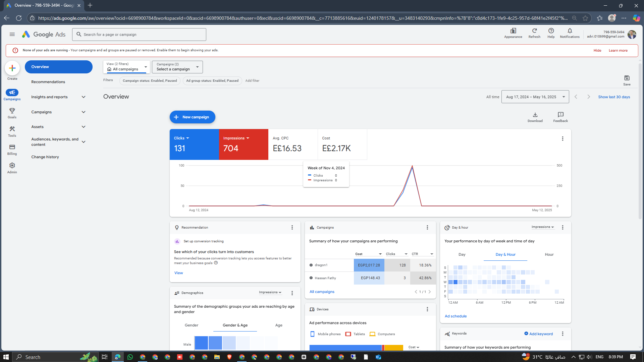The image size is (644, 362).
Task: Open the Ad schedule link
Action: 455,316
